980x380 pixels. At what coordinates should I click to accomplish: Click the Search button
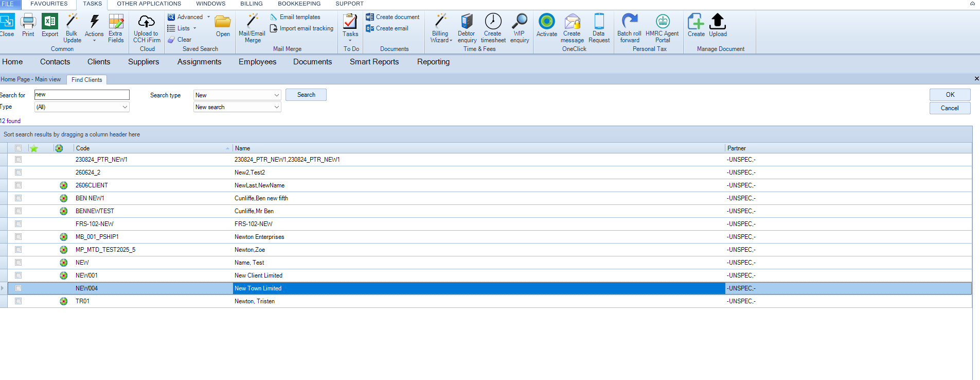point(306,95)
